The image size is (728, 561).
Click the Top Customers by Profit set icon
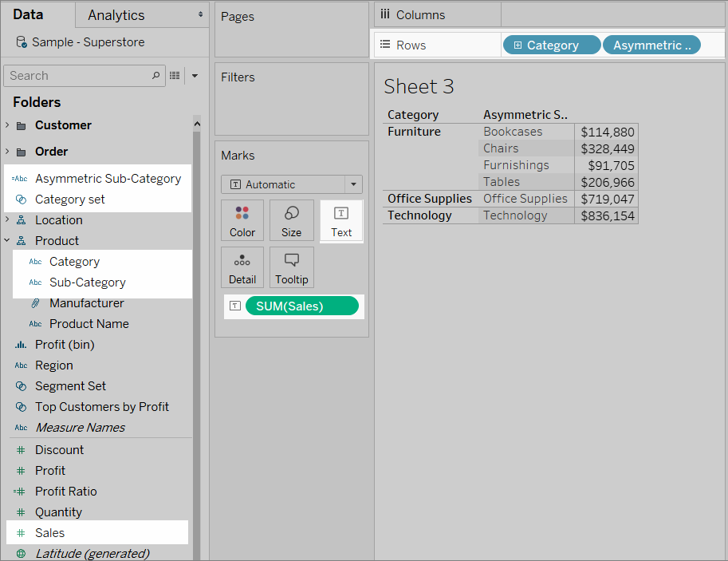[x=21, y=407]
